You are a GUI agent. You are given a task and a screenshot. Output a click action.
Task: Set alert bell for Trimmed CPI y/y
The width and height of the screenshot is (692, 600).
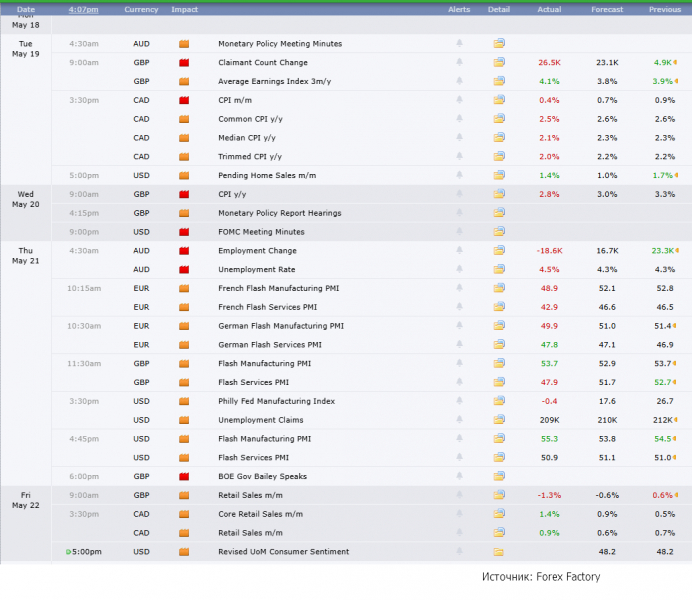(459, 156)
